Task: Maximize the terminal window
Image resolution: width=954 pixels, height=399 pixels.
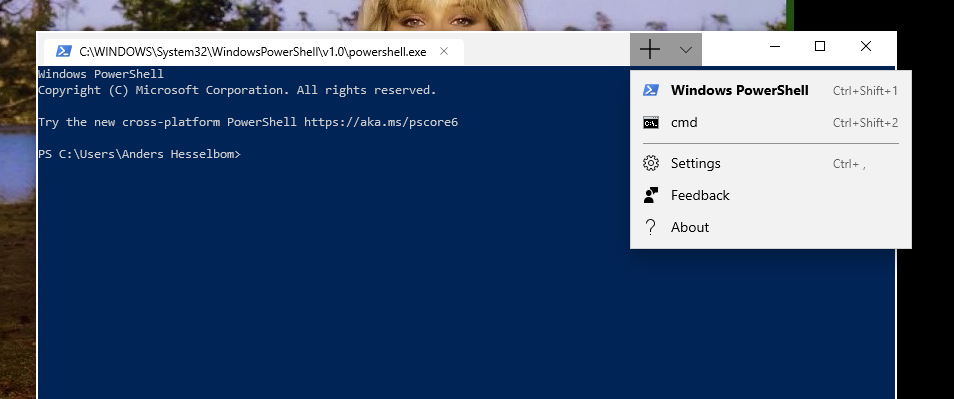Action: 820,46
